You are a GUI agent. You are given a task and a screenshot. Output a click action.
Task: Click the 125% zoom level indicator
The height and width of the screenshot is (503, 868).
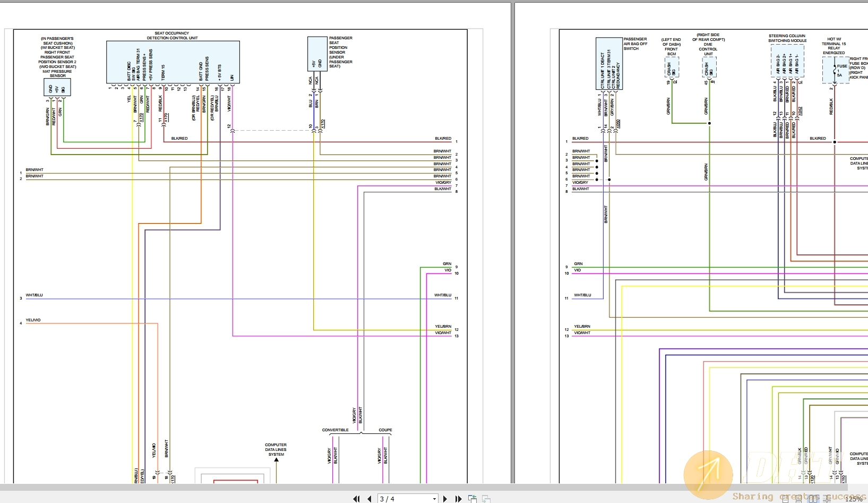[x=854, y=499]
